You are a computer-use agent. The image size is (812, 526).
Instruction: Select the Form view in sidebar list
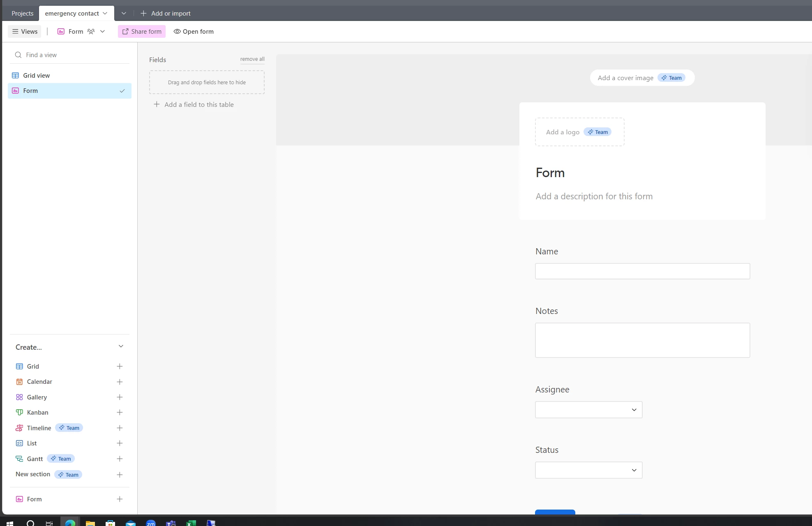click(69, 91)
